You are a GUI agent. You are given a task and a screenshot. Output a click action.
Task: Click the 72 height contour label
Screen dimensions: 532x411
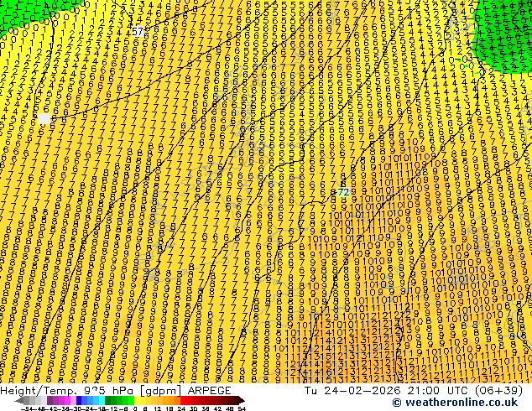(343, 192)
